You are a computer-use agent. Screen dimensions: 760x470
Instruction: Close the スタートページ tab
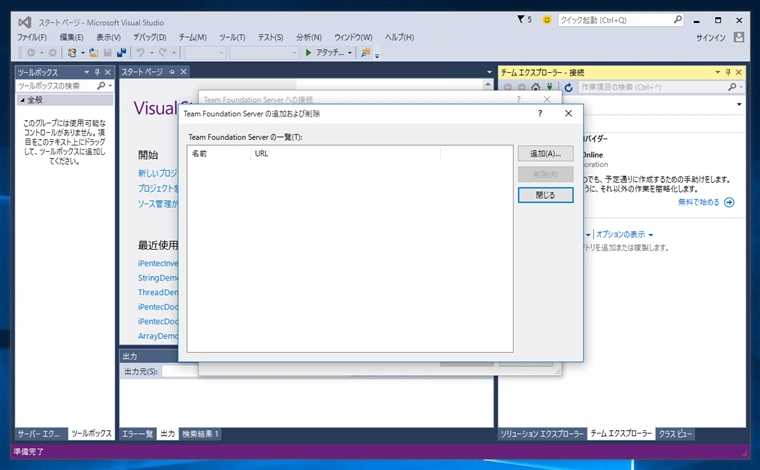coord(183,72)
